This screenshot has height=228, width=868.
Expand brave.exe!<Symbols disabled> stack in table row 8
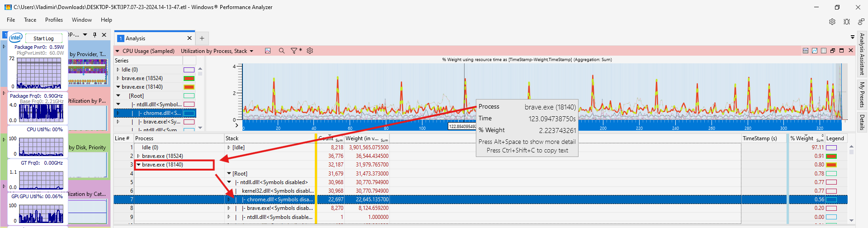[229, 208]
